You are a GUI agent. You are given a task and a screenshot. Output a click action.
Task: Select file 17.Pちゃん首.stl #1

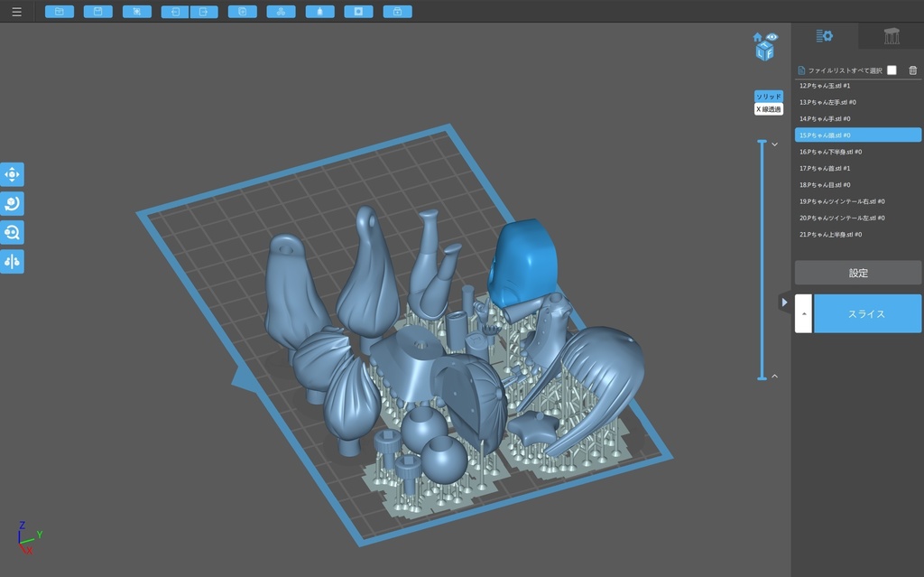click(858, 168)
